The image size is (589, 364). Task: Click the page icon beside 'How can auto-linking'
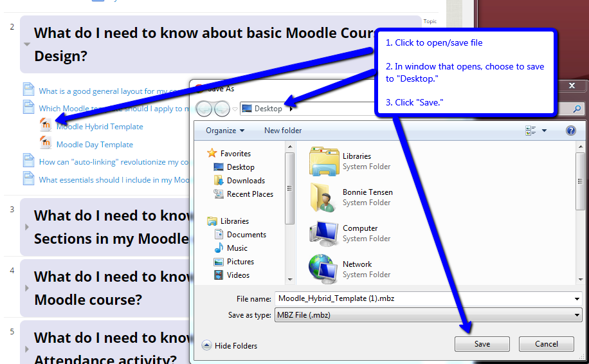click(28, 160)
